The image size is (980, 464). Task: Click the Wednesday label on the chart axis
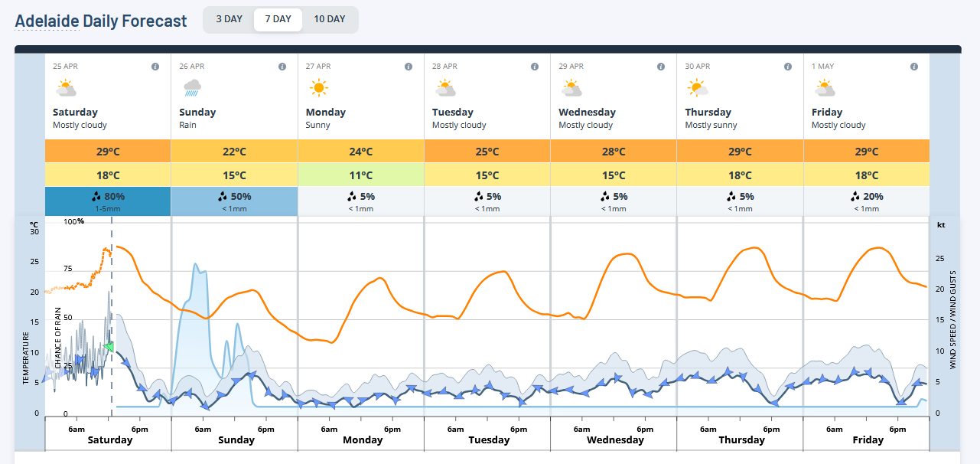click(614, 440)
